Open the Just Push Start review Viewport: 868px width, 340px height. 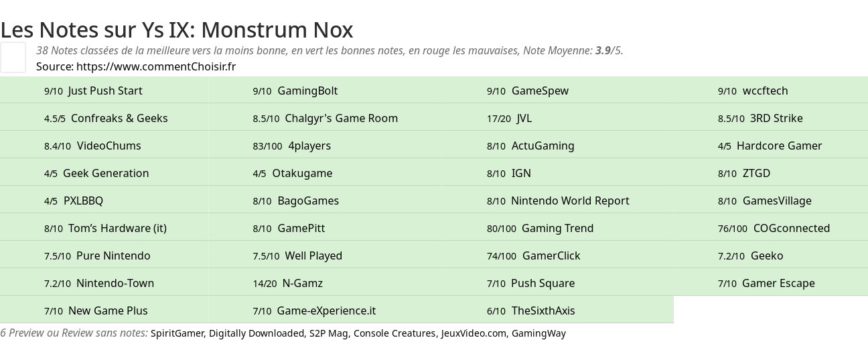pyautogui.click(x=105, y=91)
